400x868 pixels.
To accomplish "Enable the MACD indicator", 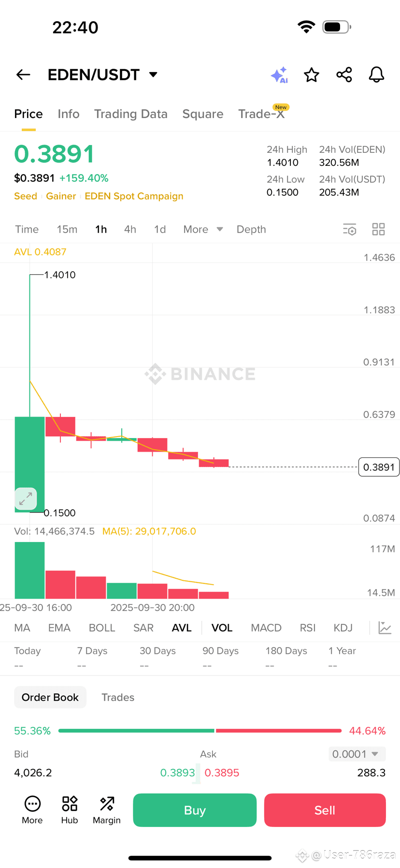I will [266, 628].
